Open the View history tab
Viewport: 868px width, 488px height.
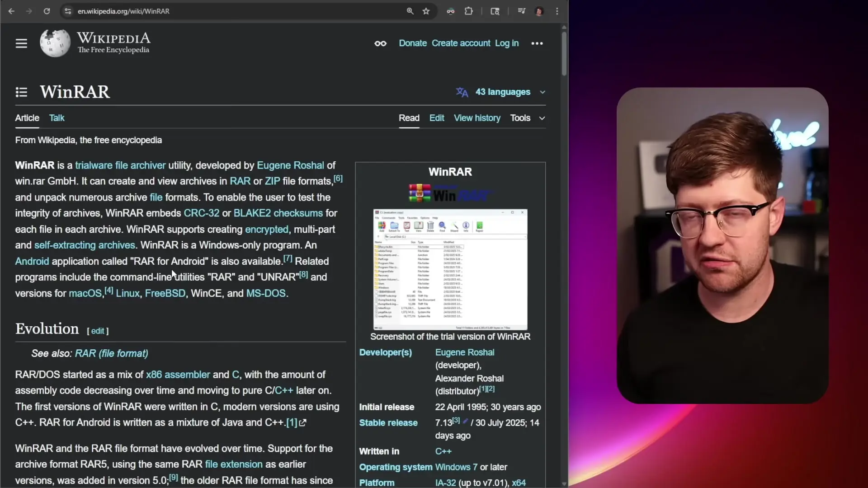(477, 118)
